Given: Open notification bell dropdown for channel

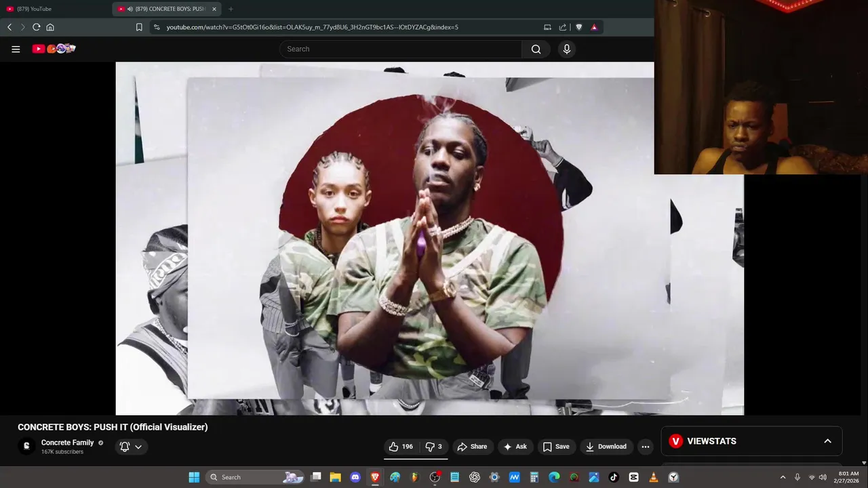Looking at the screenshot, I should point(131,447).
